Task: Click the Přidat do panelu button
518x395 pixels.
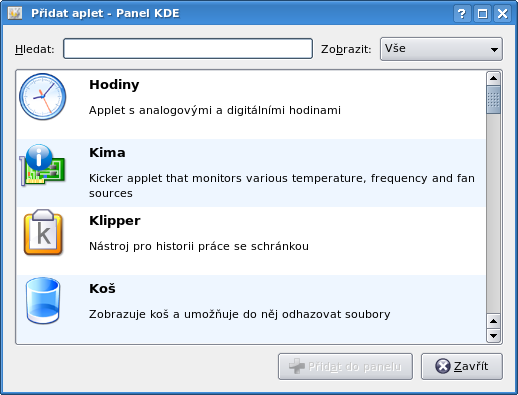Action: [345, 367]
